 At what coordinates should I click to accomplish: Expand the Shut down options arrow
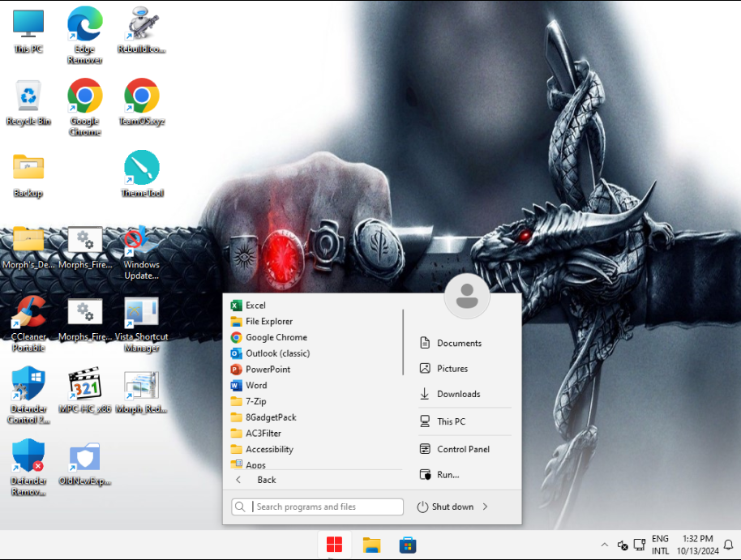pyautogui.click(x=485, y=507)
